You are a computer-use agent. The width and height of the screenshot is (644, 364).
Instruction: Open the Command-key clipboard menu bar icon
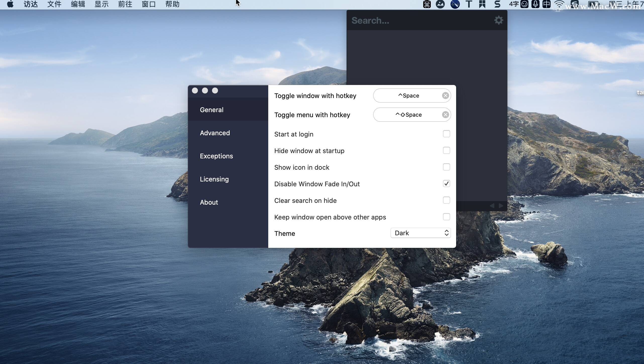427,4
